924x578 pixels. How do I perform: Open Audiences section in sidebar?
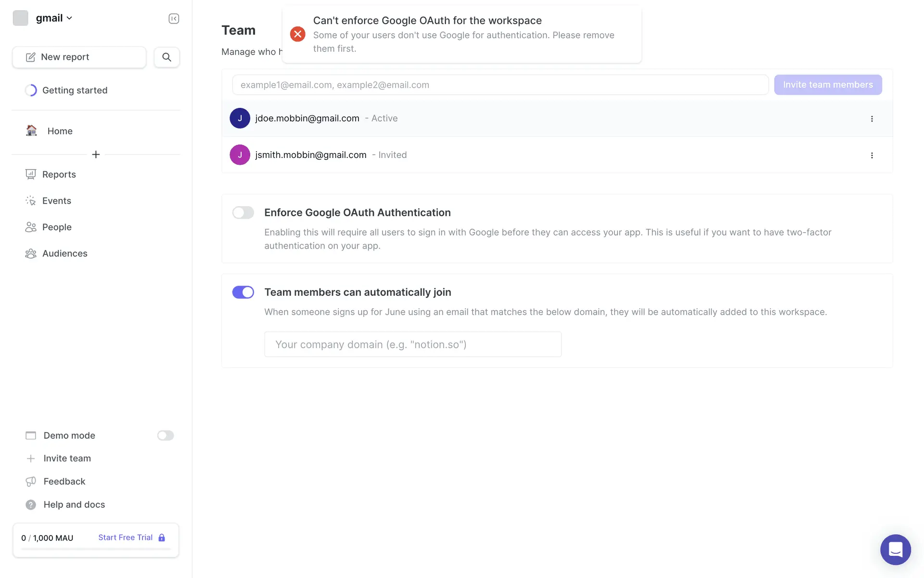[64, 253]
